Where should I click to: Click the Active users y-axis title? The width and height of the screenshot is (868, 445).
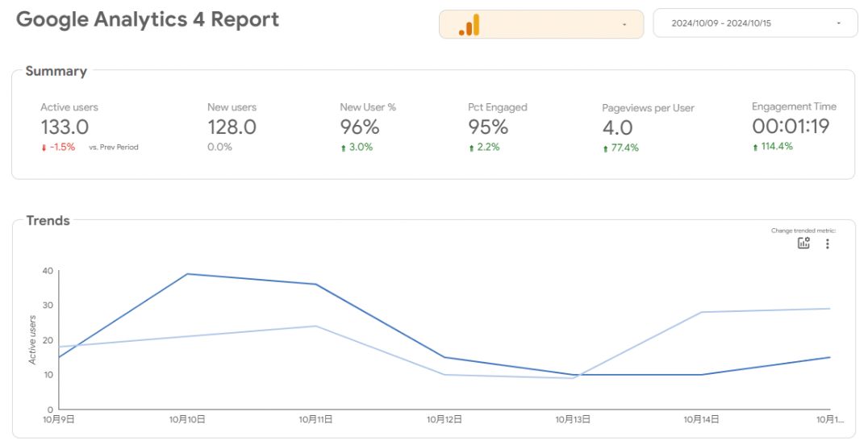[x=32, y=340]
